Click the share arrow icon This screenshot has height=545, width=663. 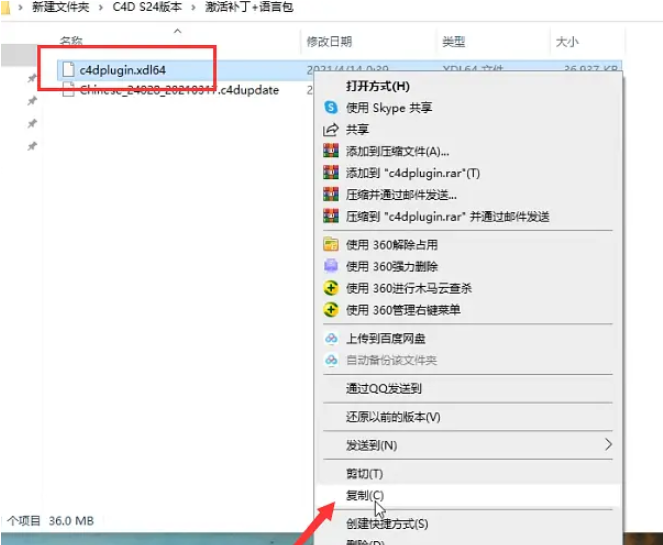331,129
